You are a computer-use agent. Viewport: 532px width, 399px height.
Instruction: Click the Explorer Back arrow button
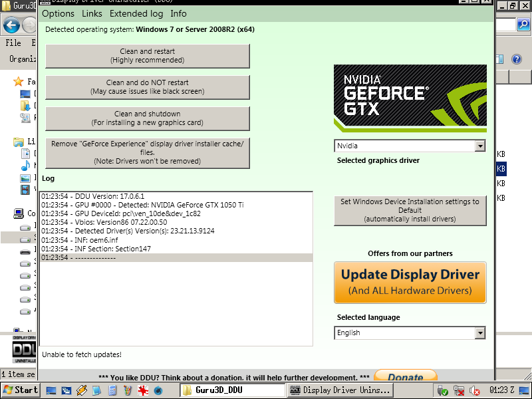[11, 25]
